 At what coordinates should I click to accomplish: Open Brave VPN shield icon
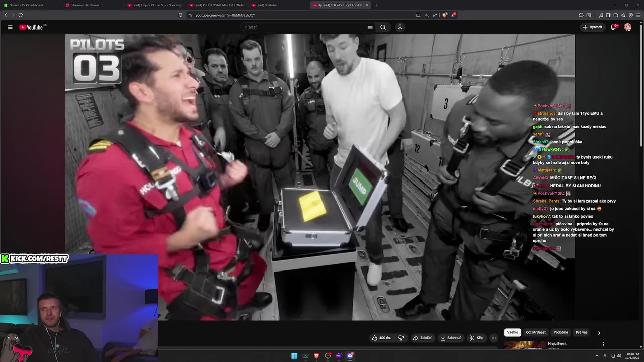[631, 15]
